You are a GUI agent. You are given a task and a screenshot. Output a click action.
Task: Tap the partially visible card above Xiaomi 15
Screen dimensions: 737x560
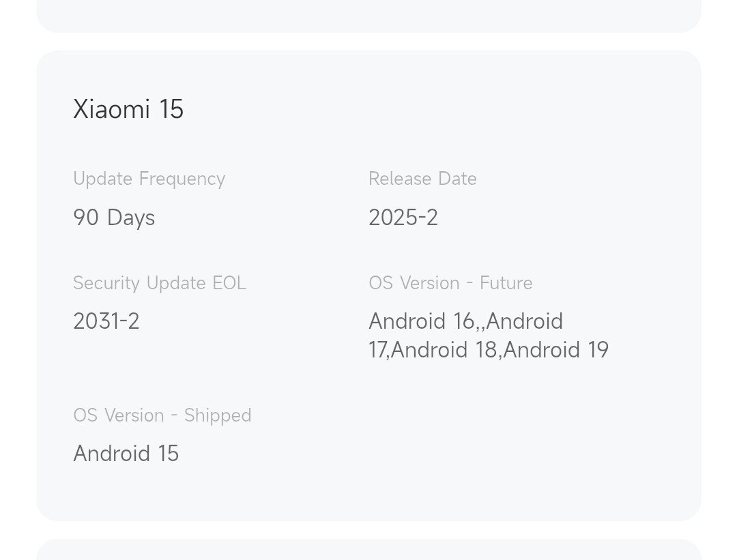369,15
